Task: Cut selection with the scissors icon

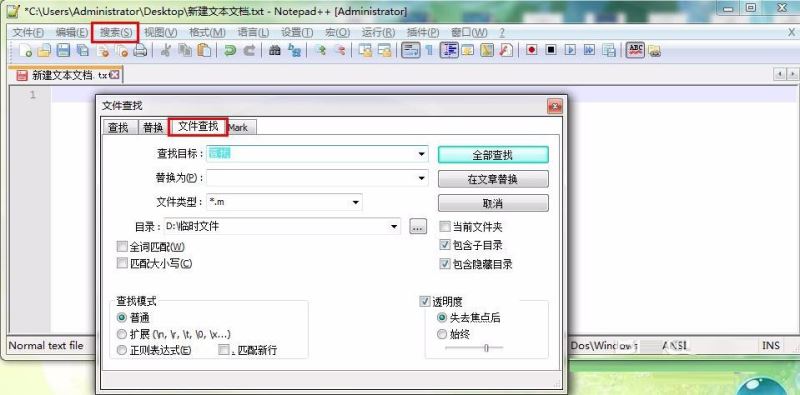Action: (166, 51)
